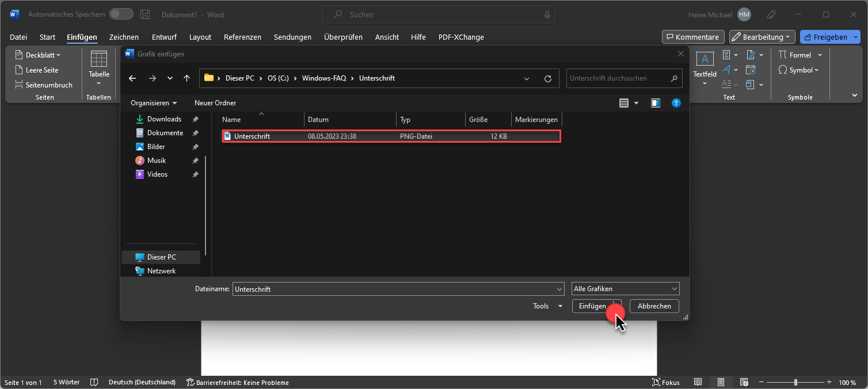Click Windows-FAQ in the breadcrumb path
Screen dimensions: 868x389
(x=324, y=78)
